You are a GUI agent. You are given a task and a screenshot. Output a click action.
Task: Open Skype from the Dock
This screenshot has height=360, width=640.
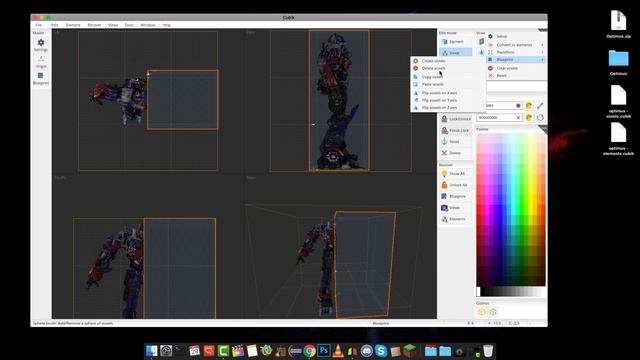(x=381, y=351)
